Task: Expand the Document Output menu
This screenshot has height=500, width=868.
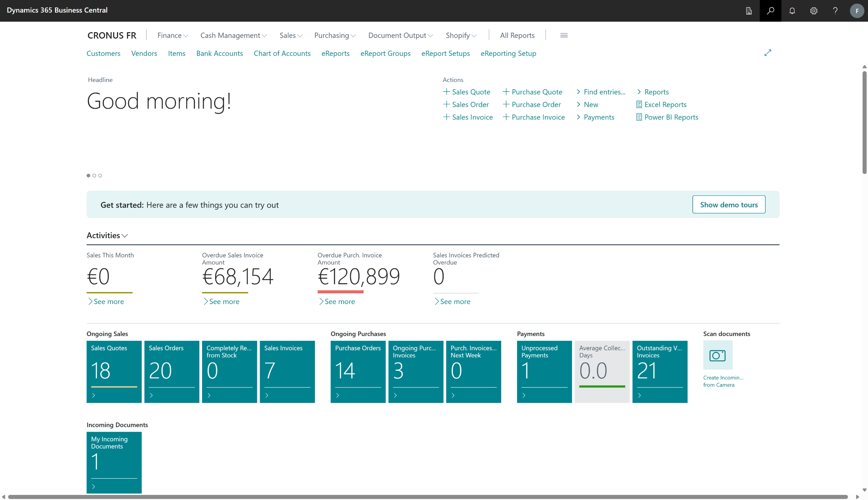Action: [401, 35]
